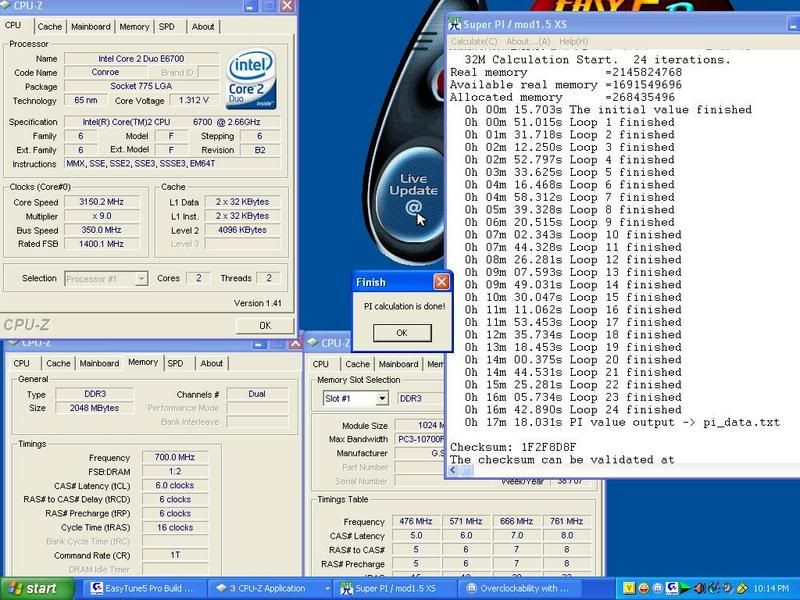Image resolution: width=800 pixels, height=600 pixels.
Task: Click the Checksum 1F2F8D8F line
Action: [x=513, y=447]
